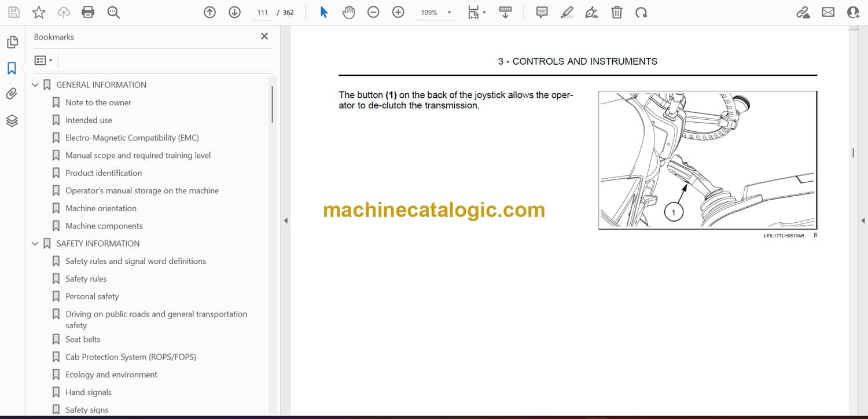Toggle the Layers panel in sidebar
This screenshot has height=419, width=868.
[12, 120]
